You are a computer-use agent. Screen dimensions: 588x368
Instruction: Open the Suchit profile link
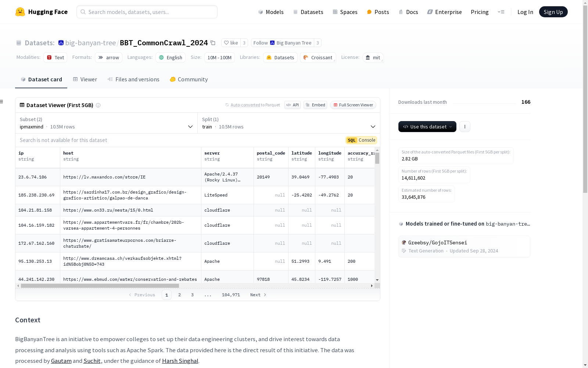pyautogui.click(x=92, y=361)
